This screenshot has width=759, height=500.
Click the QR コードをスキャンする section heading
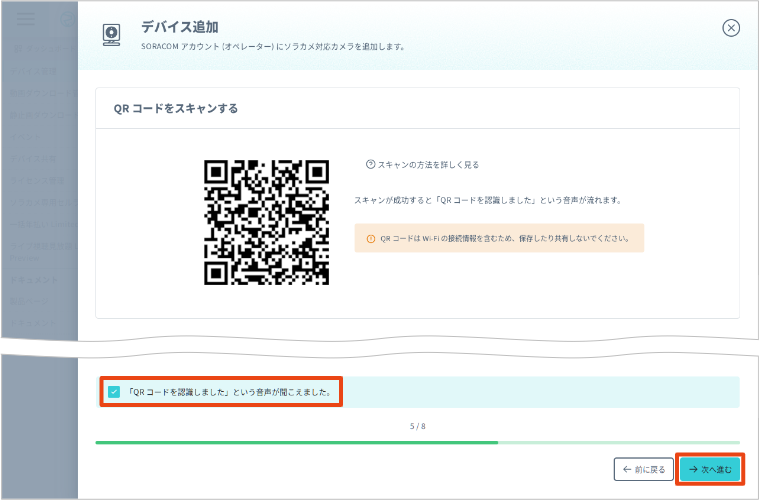click(176, 108)
